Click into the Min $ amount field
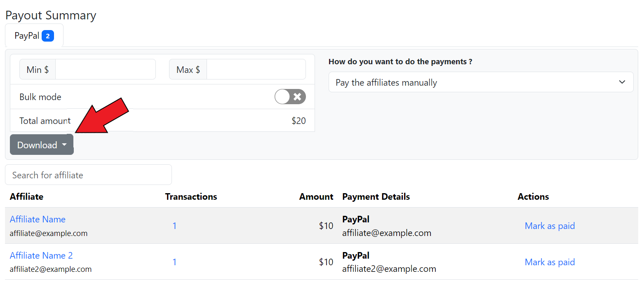644x285 pixels. [x=105, y=70]
